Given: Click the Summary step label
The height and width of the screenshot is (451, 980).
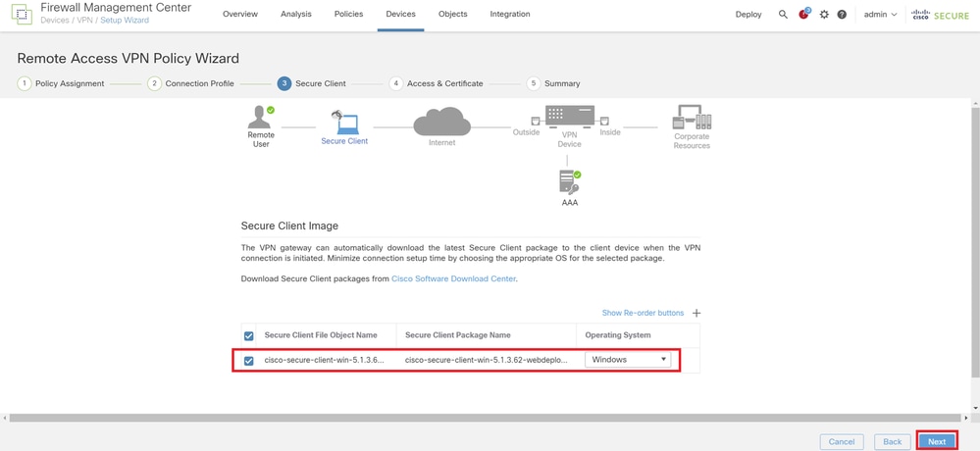Looking at the screenshot, I should click(x=562, y=83).
